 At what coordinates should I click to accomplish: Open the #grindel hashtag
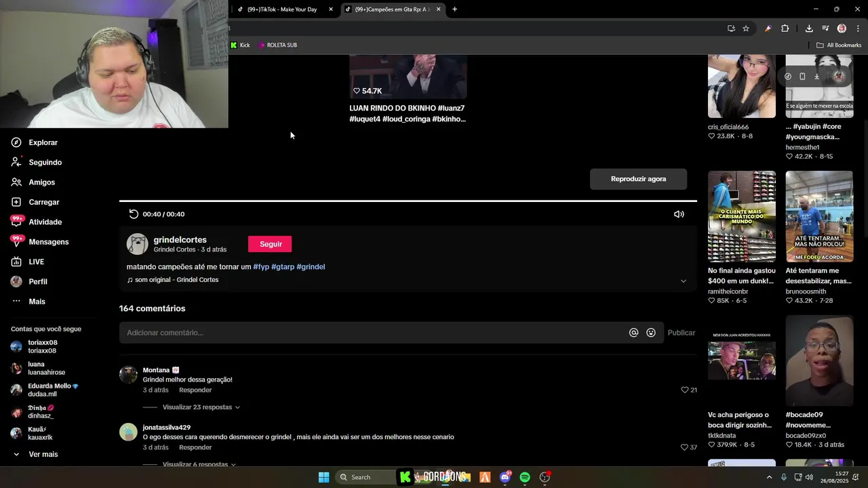tap(311, 267)
